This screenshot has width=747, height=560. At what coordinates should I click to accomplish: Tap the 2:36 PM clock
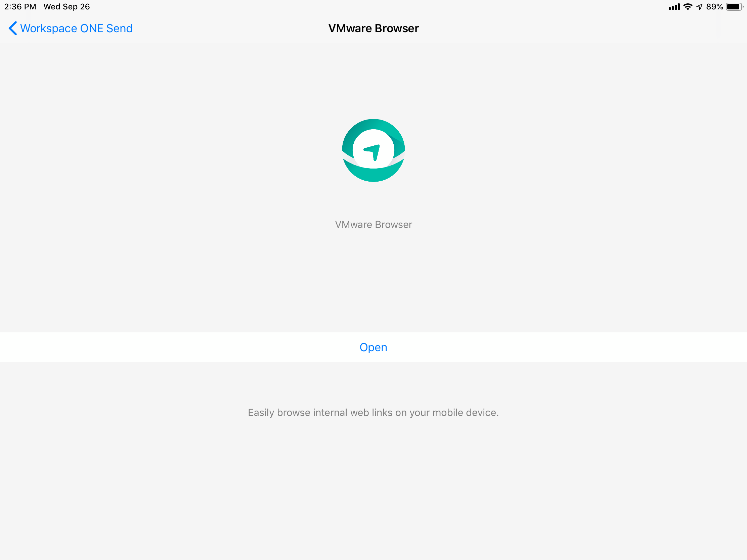[20, 7]
